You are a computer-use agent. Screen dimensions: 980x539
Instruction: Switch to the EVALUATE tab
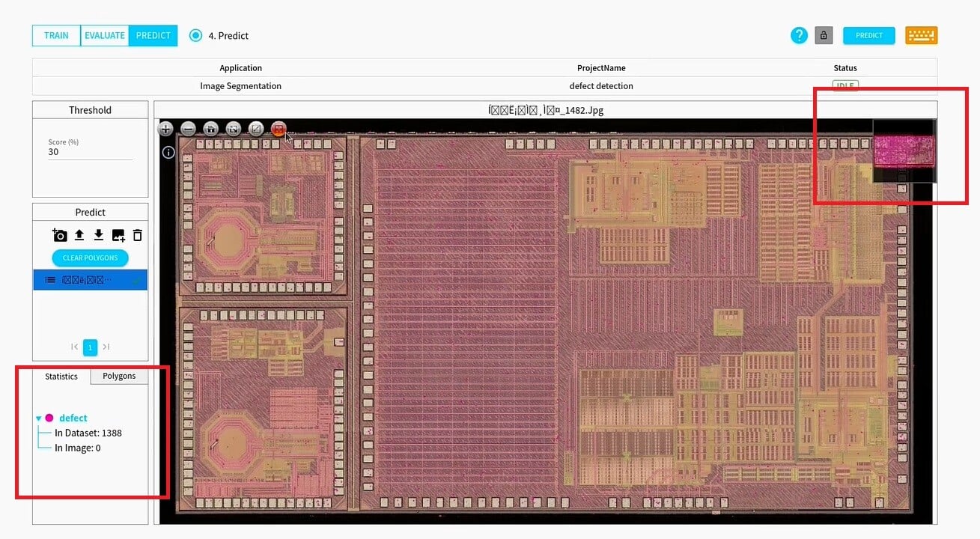click(104, 35)
